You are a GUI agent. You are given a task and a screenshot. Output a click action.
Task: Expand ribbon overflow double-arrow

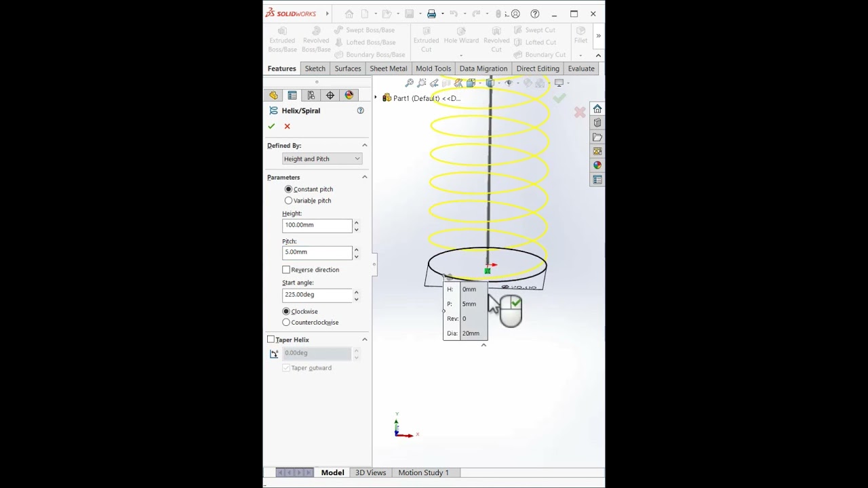pyautogui.click(x=598, y=36)
